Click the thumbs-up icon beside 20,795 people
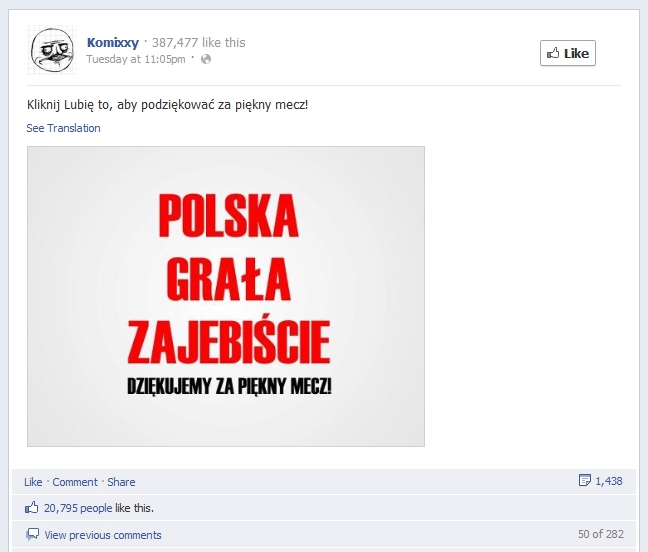The height and width of the screenshot is (552, 648). (32, 507)
